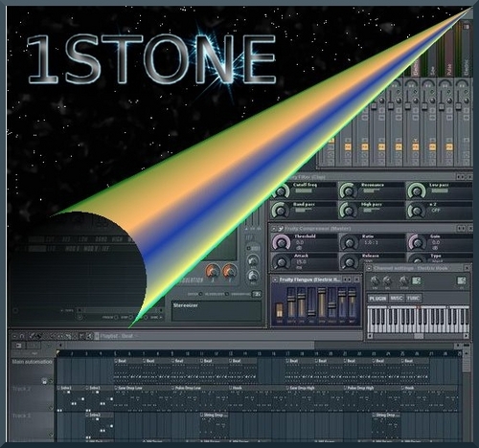Open the Saw Drop Low clip menu
The width and height of the screenshot is (479, 448).
pyautogui.click(x=116, y=388)
